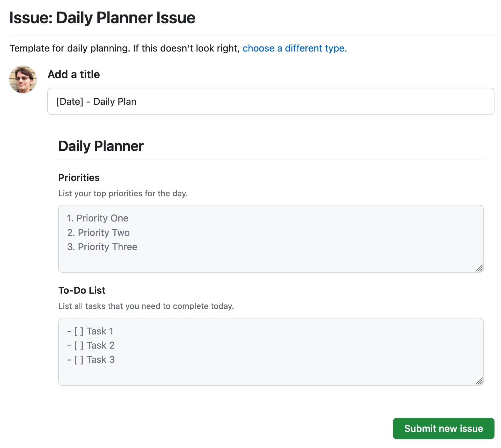
Task: Click "List your top priorities" description text
Action: coord(123,193)
